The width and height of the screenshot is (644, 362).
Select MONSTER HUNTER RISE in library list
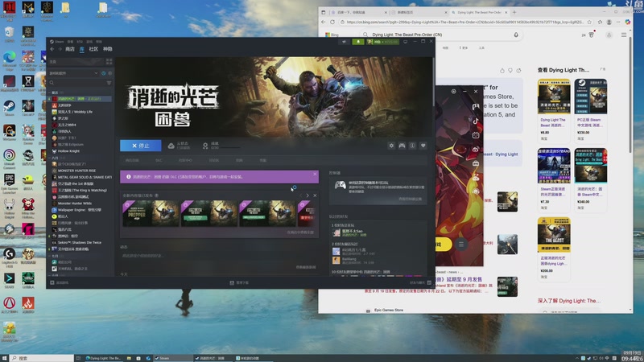tap(76, 171)
